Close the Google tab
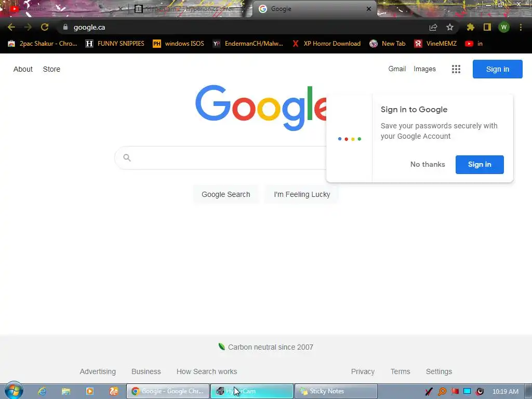The image size is (532, 399). click(369, 9)
